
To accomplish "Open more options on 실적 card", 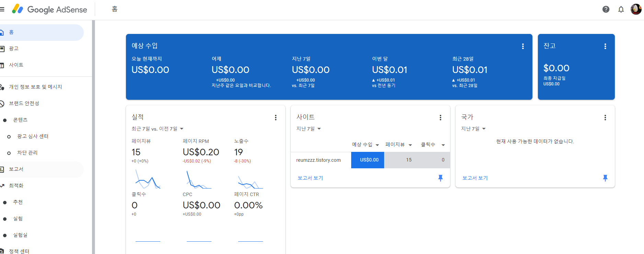I will [x=276, y=118].
